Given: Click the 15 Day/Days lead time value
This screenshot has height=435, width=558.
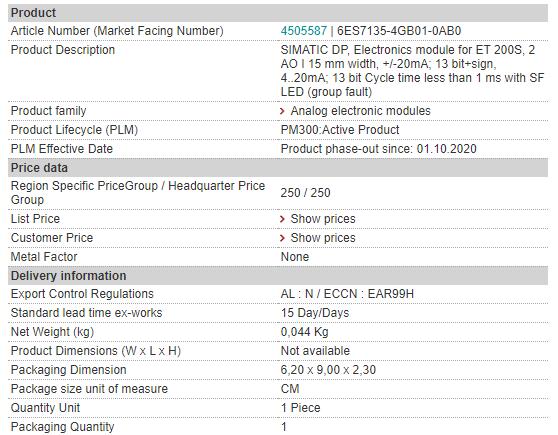Looking at the screenshot, I should (x=315, y=313).
